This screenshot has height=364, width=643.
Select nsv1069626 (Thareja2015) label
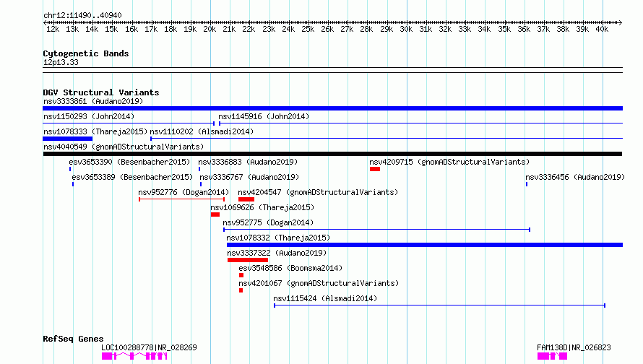[262, 207]
